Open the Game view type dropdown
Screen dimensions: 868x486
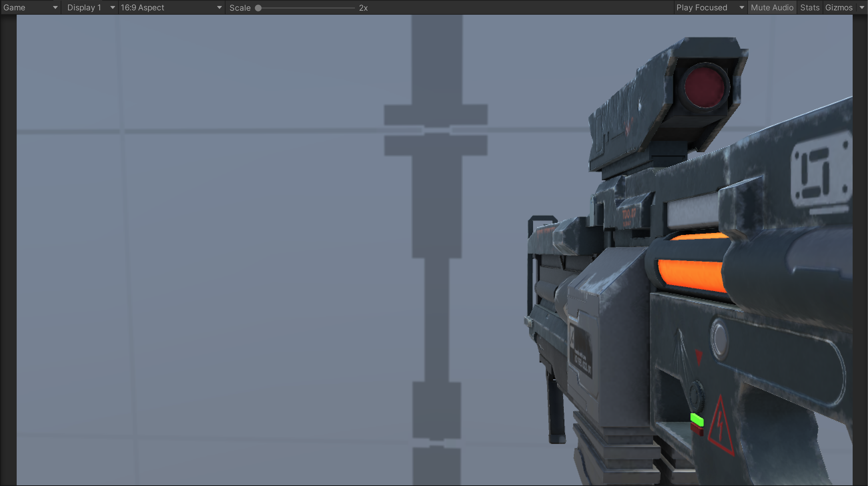(x=30, y=7)
